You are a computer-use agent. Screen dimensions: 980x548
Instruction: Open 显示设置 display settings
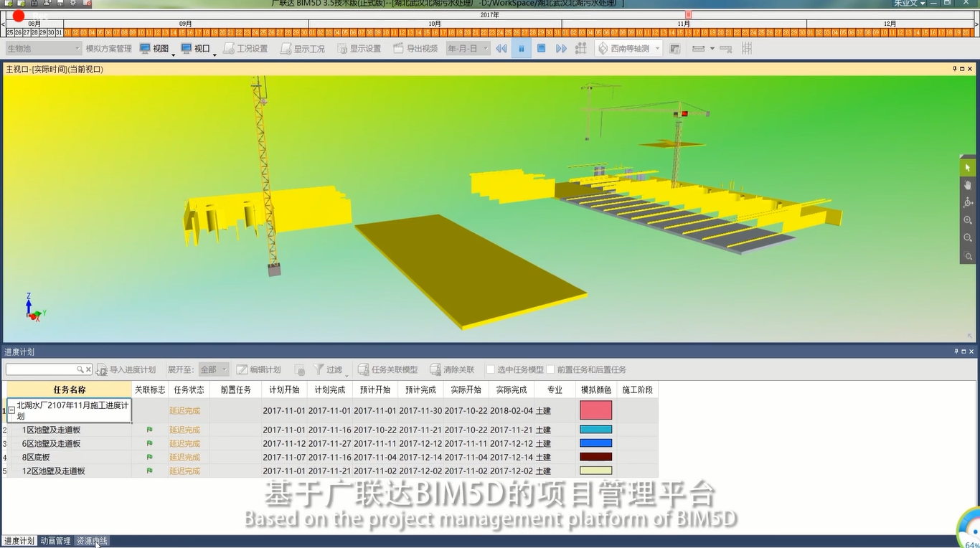click(x=359, y=48)
